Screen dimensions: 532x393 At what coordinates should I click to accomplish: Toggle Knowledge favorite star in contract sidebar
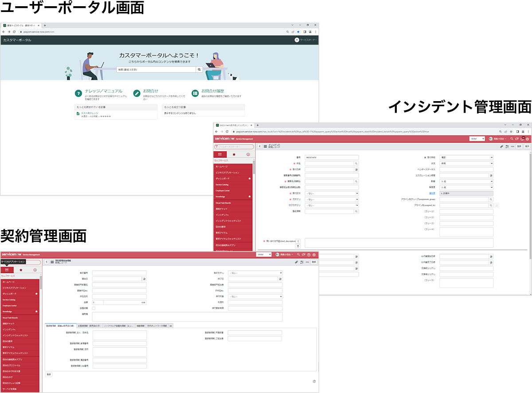[36, 311]
